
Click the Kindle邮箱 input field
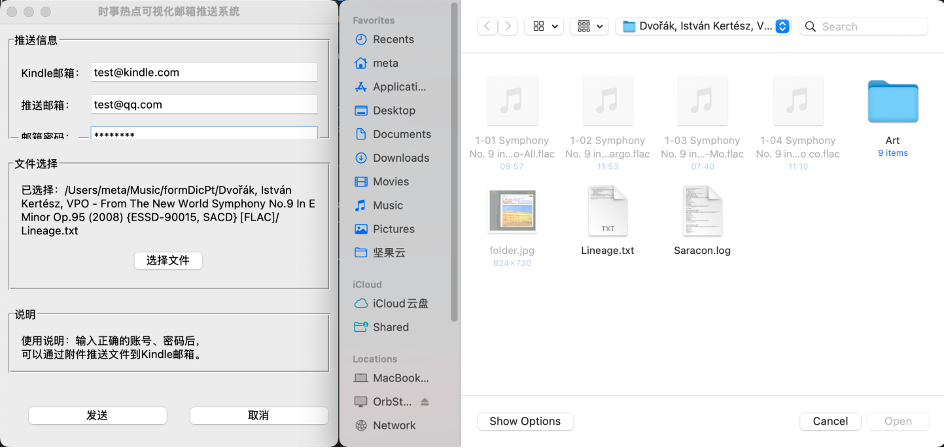[203, 73]
